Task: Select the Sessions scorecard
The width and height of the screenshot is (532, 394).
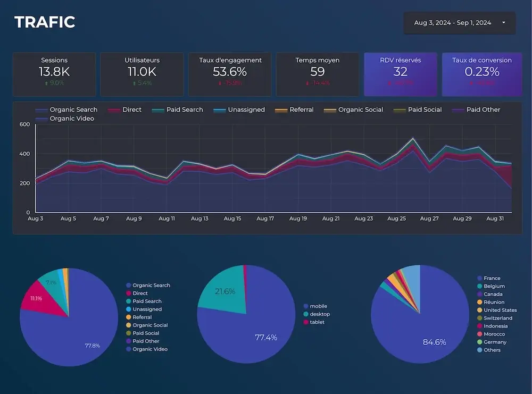Action: pos(54,74)
